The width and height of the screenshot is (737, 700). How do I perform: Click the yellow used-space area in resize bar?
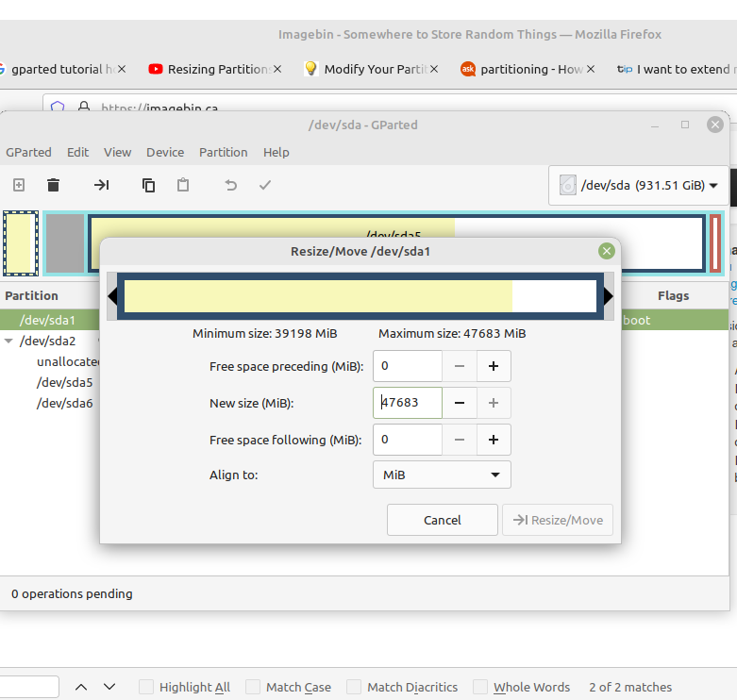318,296
